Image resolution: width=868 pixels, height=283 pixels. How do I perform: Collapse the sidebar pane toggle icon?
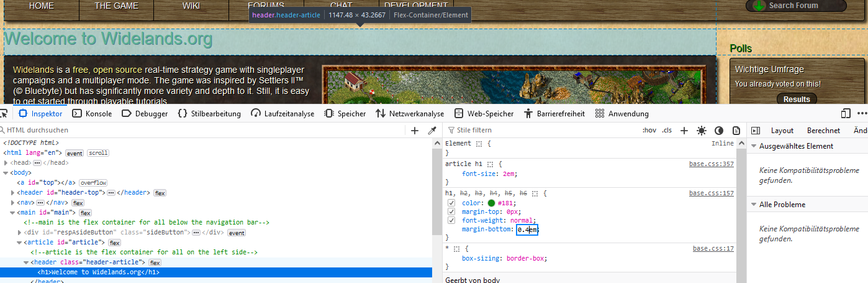point(756,131)
